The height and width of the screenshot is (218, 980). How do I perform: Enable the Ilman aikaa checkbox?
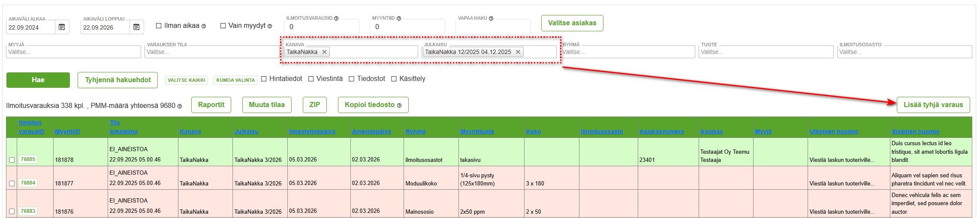tap(159, 26)
